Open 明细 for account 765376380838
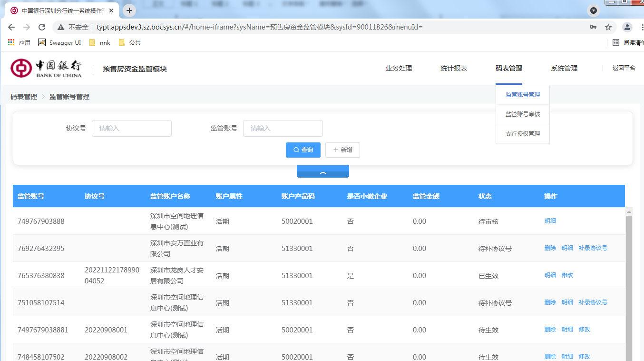 (x=550, y=275)
